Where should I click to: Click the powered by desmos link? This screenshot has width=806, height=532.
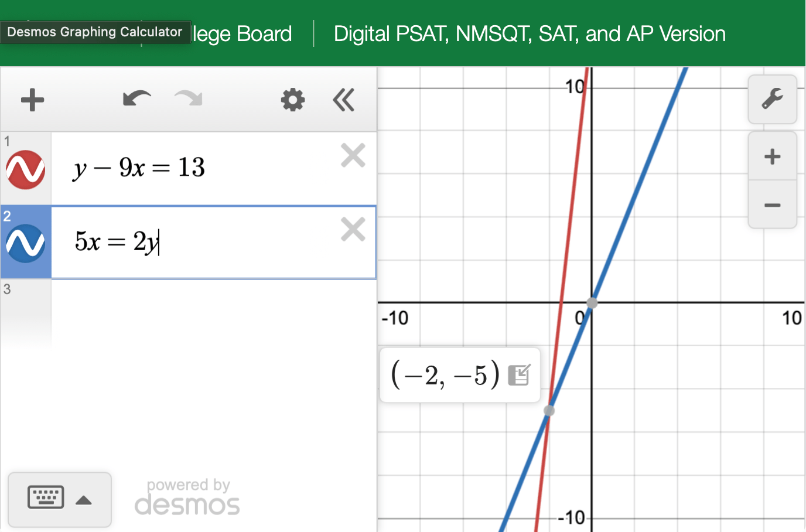[187, 495]
